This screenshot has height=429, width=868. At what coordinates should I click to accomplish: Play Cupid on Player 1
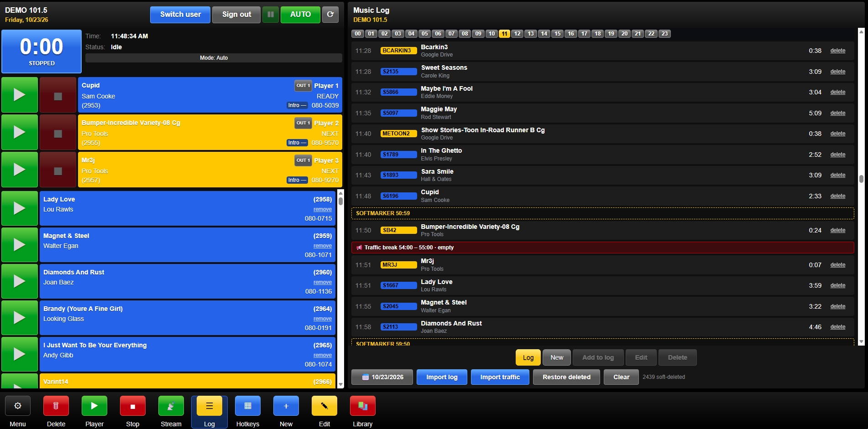pos(20,95)
